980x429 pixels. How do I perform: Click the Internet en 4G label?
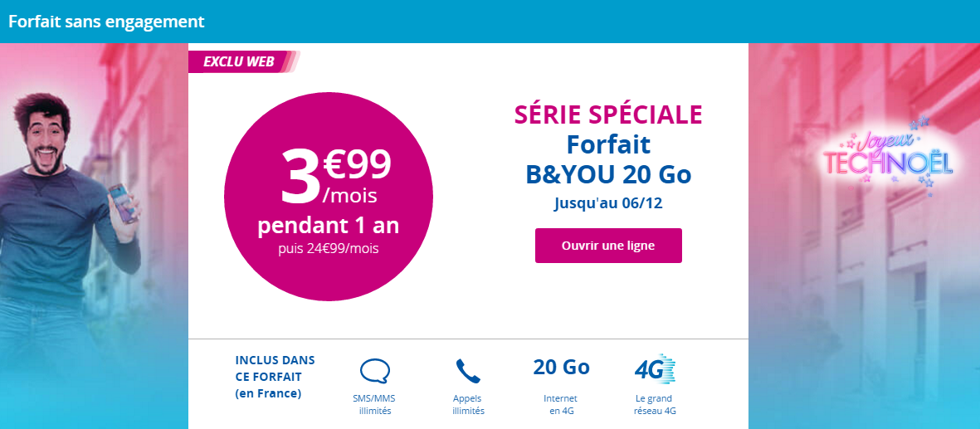[561, 405]
